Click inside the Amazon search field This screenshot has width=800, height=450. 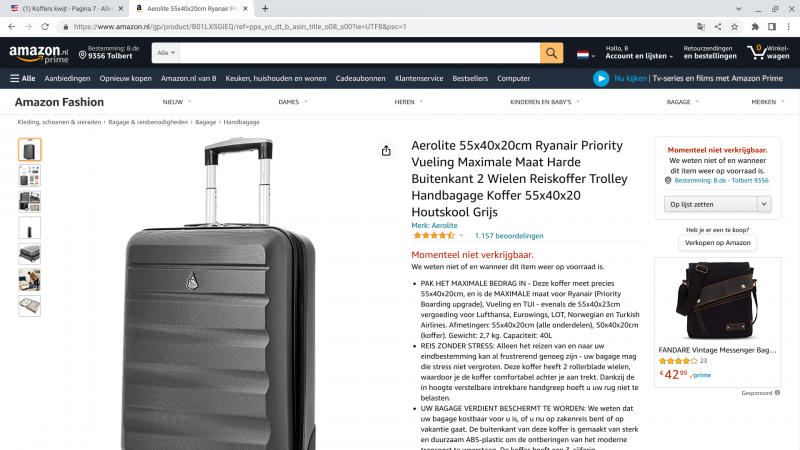coord(359,53)
